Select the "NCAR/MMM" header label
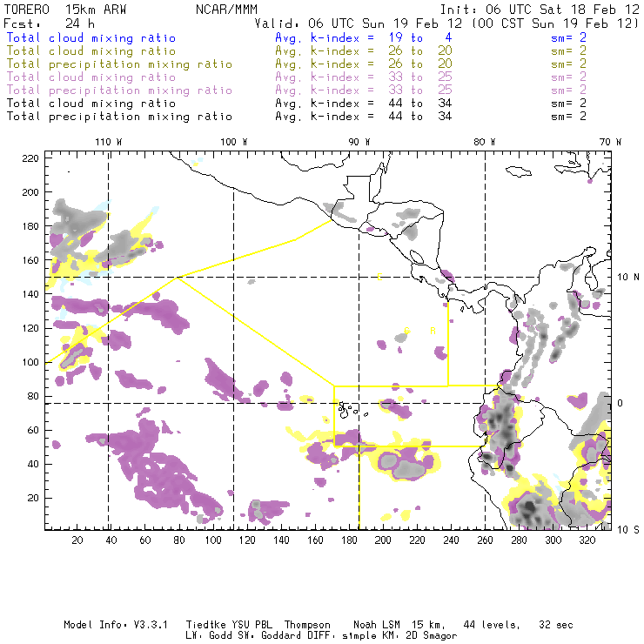This screenshot has height=644, width=644. [x=226, y=10]
